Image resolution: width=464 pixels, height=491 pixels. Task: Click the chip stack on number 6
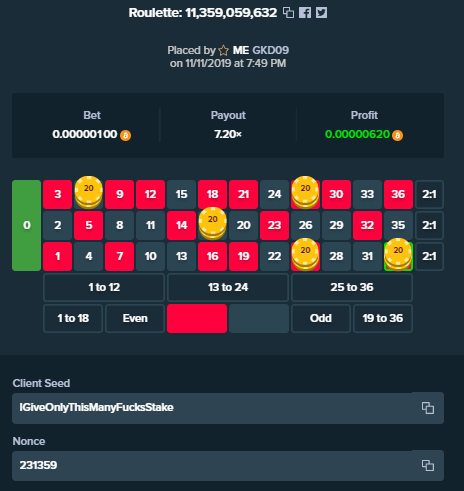[x=89, y=193]
